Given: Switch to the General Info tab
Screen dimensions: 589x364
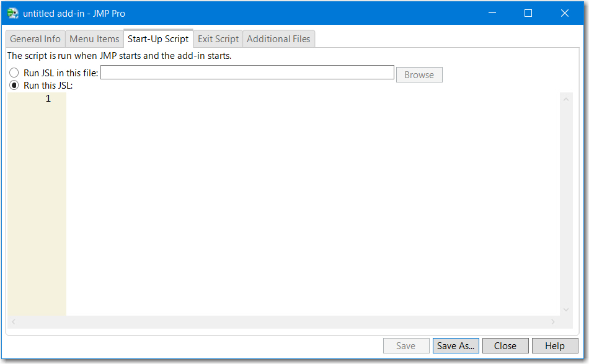Looking at the screenshot, I should tap(35, 38).
